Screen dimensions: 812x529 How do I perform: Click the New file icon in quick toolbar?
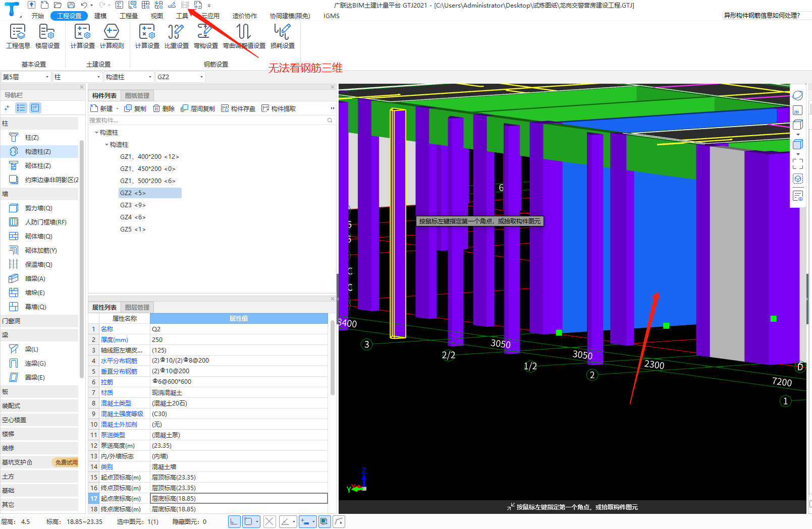click(44, 5)
